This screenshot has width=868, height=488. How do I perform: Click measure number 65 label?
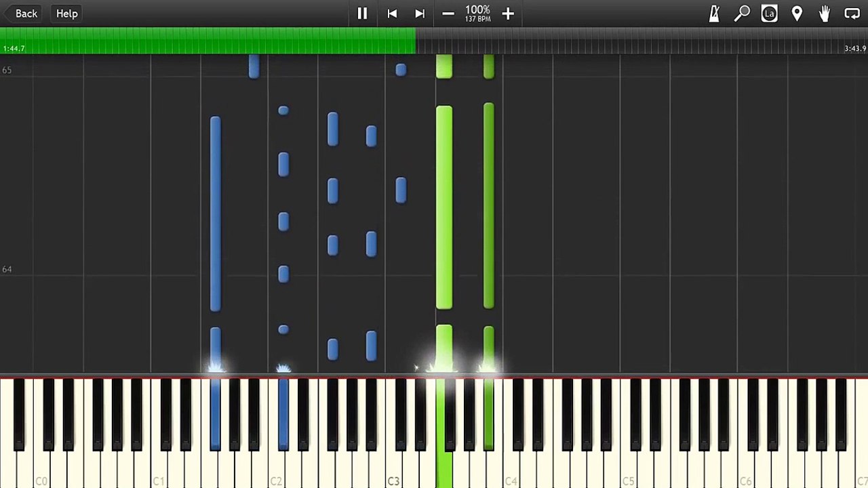click(7, 70)
